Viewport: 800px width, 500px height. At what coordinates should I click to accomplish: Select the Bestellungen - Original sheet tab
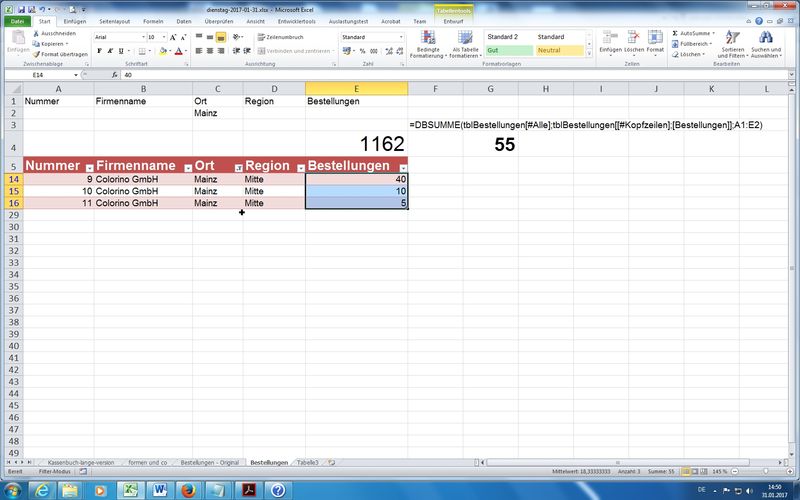(210, 462)
